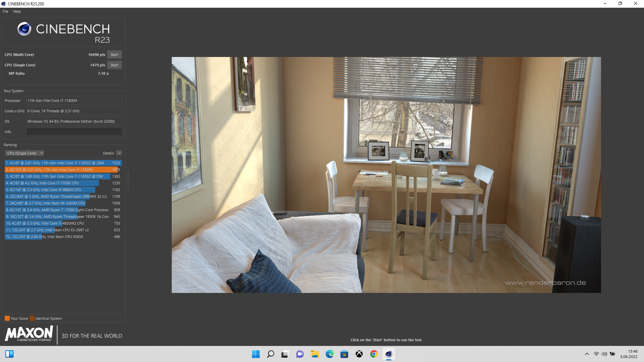Click Cinebench icon in taskbar
644x362 pixels.
pyautogui.click(x=388, y=354)
